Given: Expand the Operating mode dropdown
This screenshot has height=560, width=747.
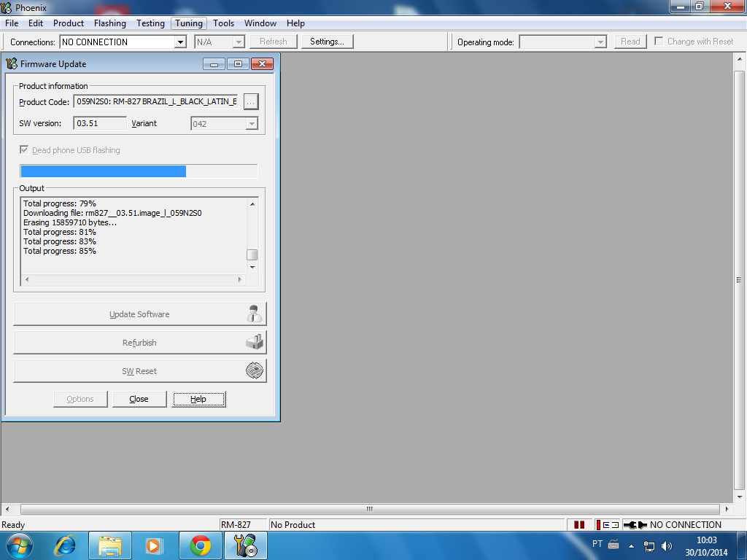Looking at the screenshot, I should (x=600, y=42).
